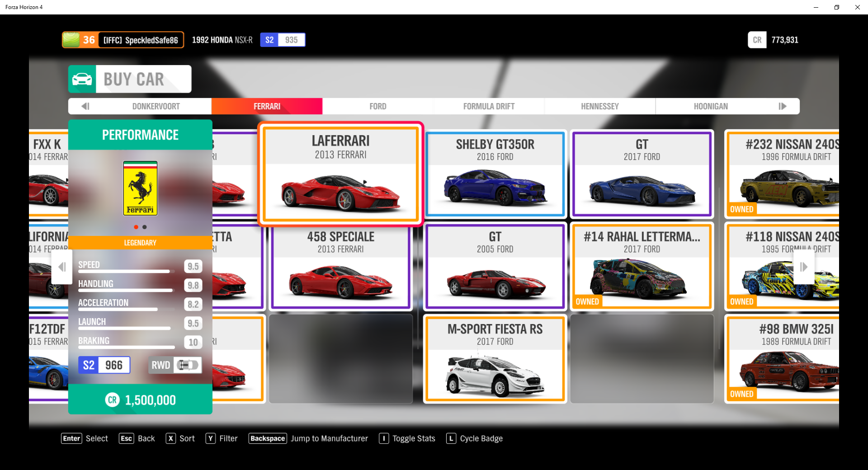Screen dimensions: 868x470
Task: Click the S2 935 class badge at top
Action: pos(283,40)
